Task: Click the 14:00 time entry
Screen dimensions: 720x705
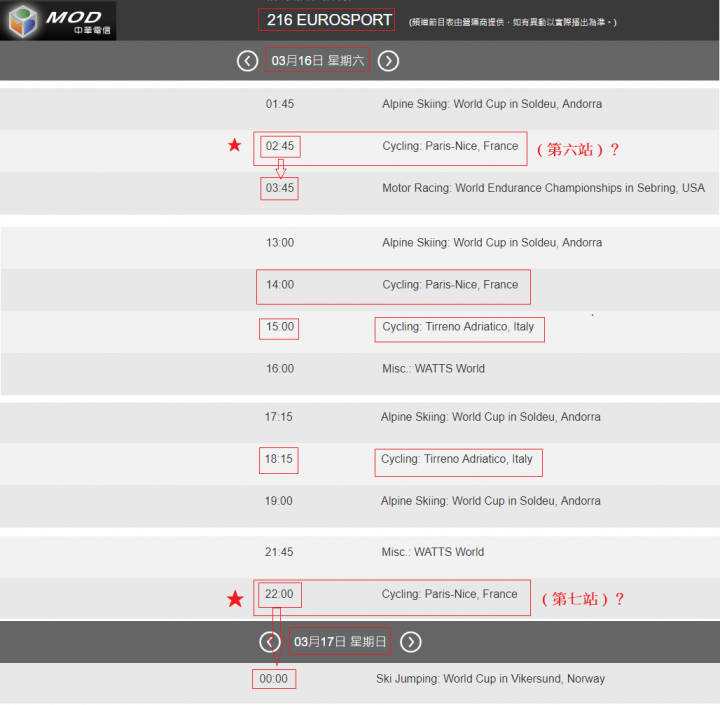Action: [x=280, y=285]
